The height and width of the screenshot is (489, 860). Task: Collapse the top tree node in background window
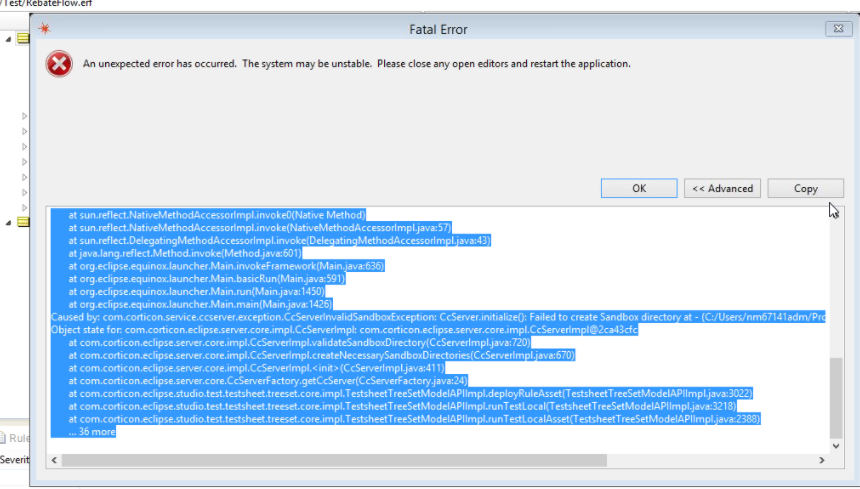8,39
